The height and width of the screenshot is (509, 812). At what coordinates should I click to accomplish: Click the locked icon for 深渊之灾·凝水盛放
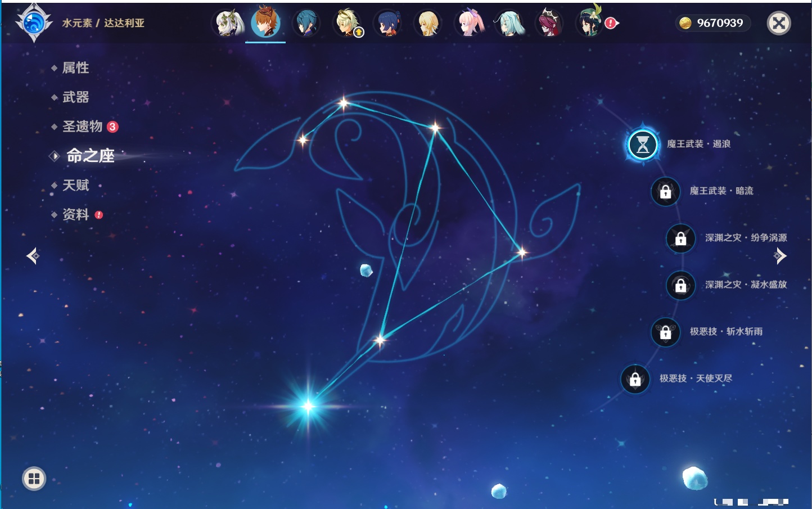(x=680, y=285)
